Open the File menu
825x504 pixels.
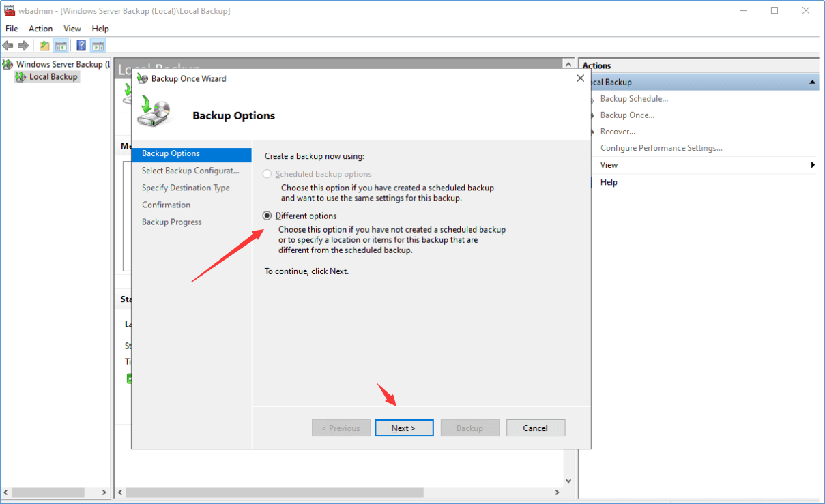pyautogui.click(x=12, y=29)
